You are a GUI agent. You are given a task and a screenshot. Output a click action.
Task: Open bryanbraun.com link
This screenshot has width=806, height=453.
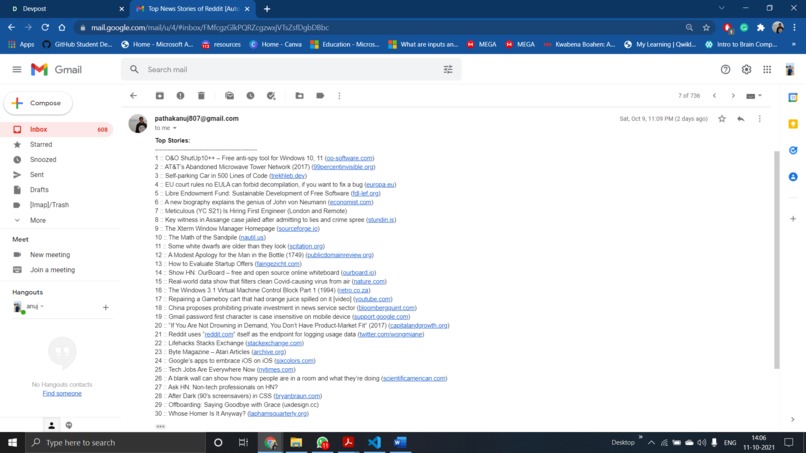pyautogui.click(x=298, y=396)
